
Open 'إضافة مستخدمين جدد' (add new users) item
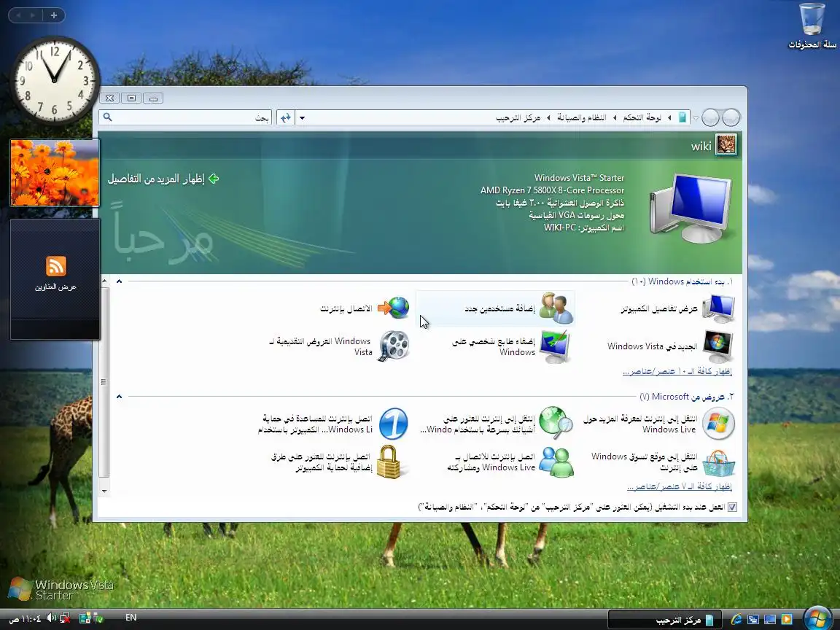point(496,308)
